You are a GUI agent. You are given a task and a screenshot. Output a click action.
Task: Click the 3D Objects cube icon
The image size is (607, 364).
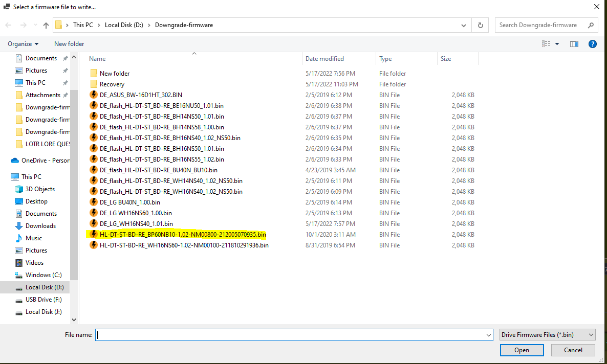coord(18,189)
